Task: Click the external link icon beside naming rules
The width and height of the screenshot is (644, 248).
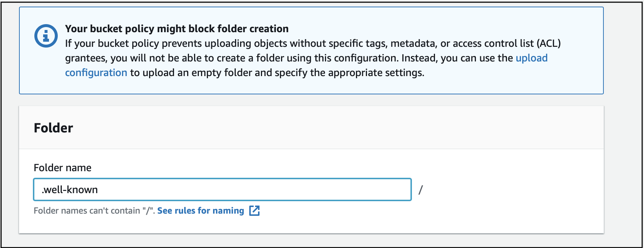Action: 254,211
